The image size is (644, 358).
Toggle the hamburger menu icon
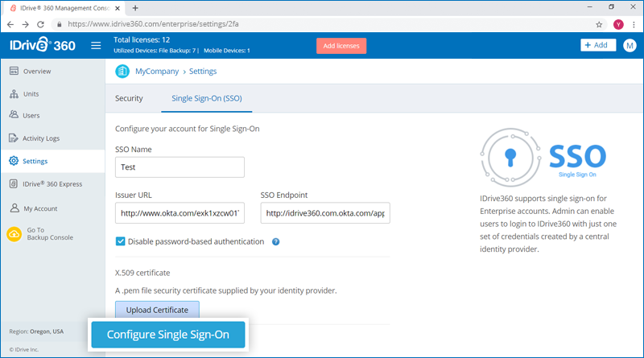tap(96, 46)
